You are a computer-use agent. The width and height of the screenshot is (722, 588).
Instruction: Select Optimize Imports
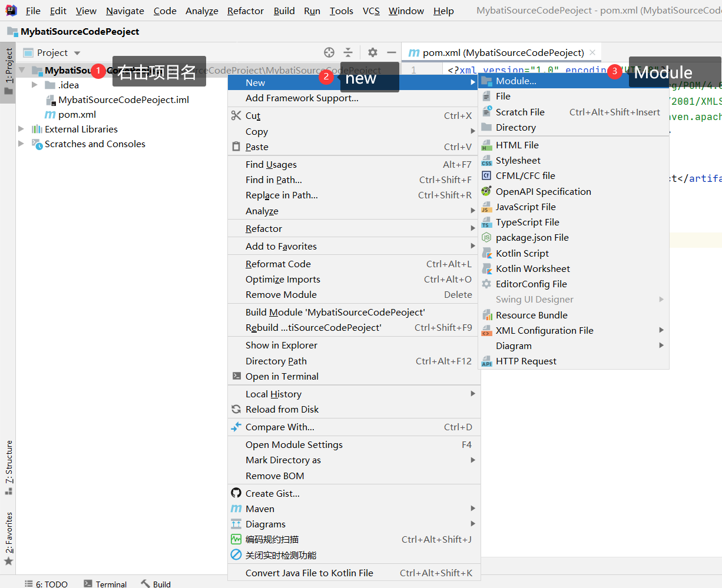353,280
